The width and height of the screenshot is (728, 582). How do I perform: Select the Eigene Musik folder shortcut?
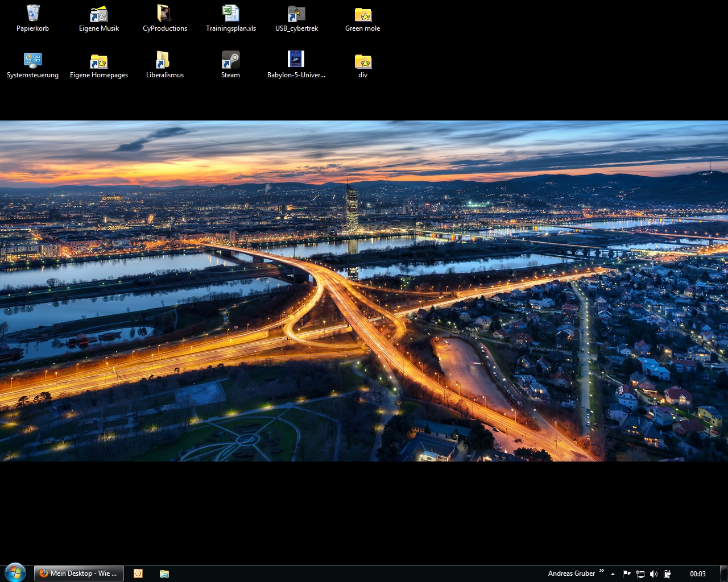point(99,14)
